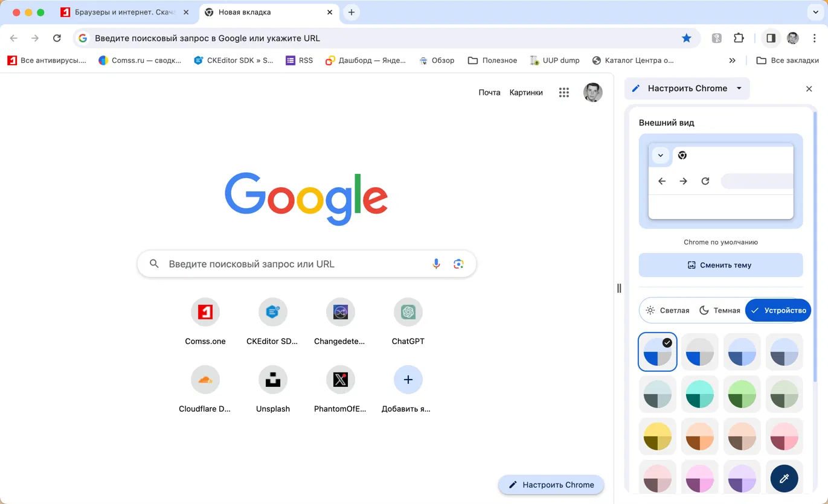Click the Chrome theme preview thumbnail
This screenshot has width=828, height=504.
tap(720, 181)
